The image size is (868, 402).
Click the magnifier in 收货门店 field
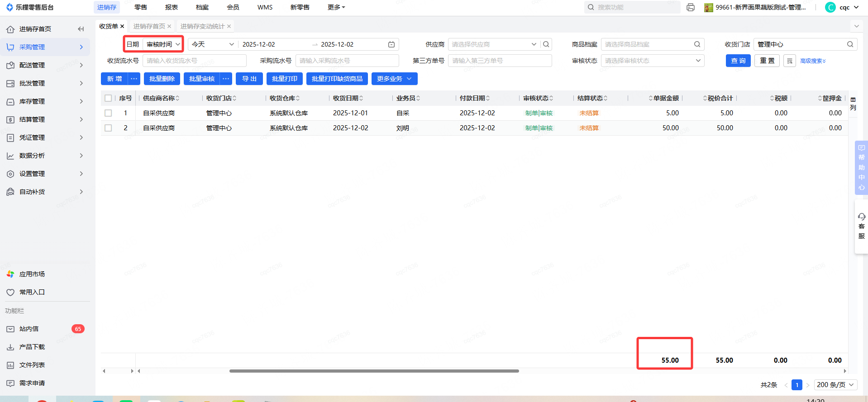tap(850, 44)
